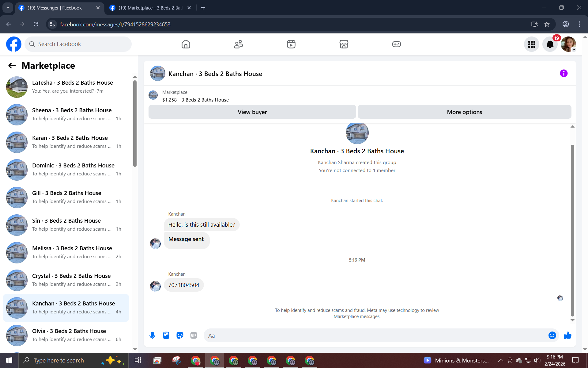
Task: Choose a sticker icon
Action: (180, 335)
